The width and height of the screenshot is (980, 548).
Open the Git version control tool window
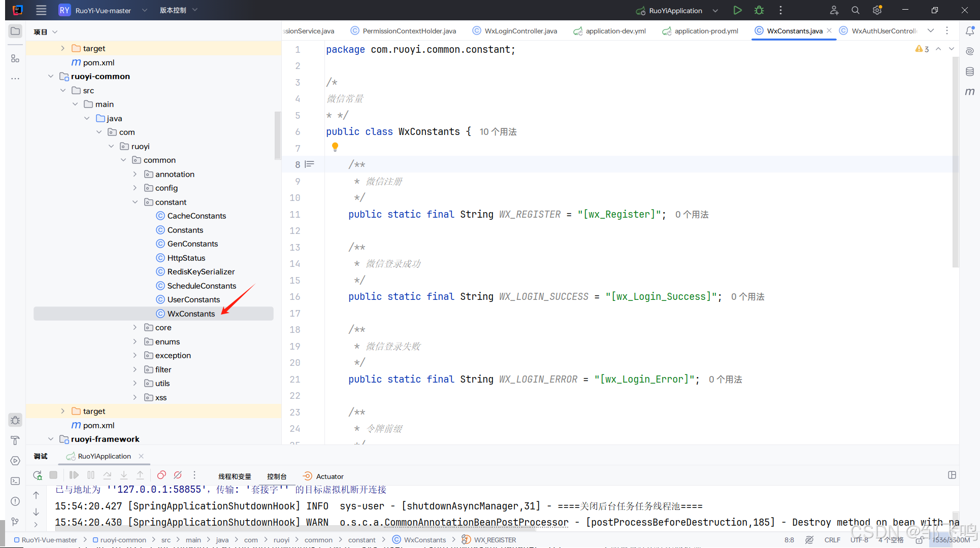(x=15, y=522)
